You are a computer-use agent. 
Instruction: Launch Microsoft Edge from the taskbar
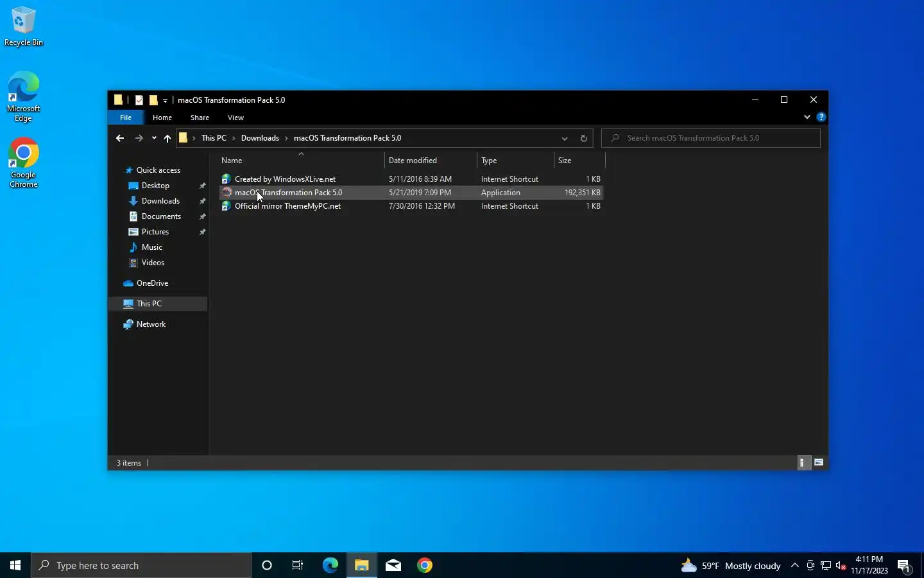[330, 565]
